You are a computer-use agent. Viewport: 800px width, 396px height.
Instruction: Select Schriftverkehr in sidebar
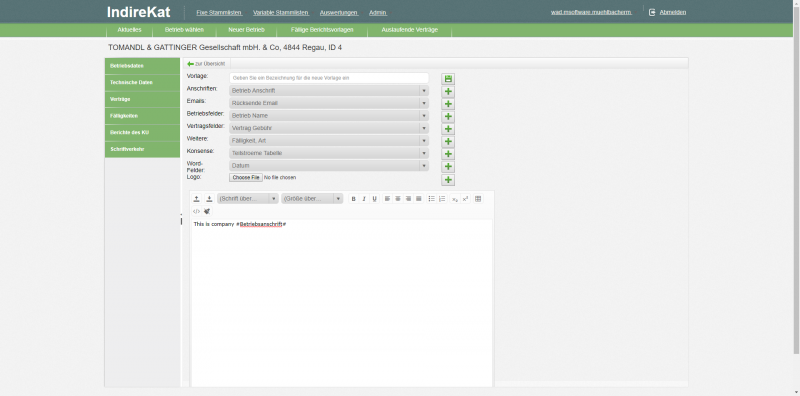coord(142,149)
